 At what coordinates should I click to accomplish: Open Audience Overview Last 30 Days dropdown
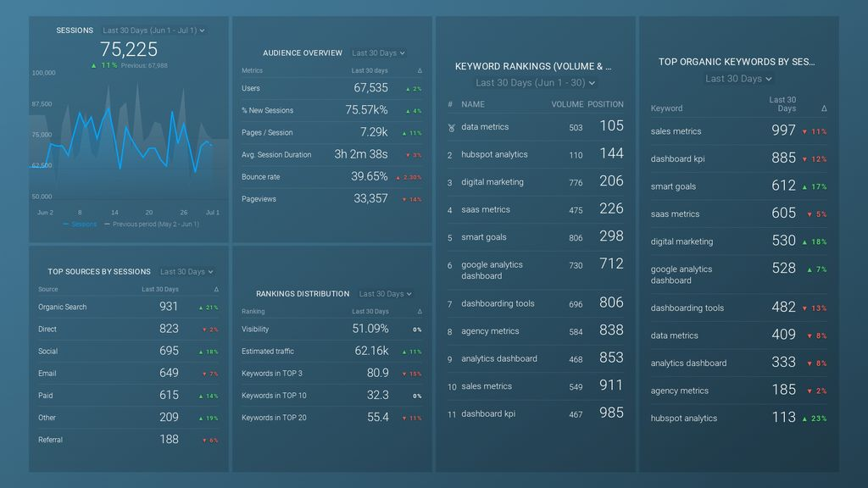click(x=379, y=53)
